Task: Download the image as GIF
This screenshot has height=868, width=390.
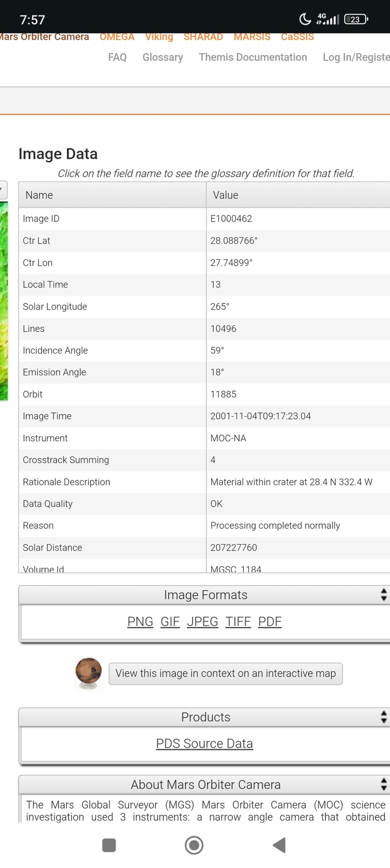Action: point(170,621)
